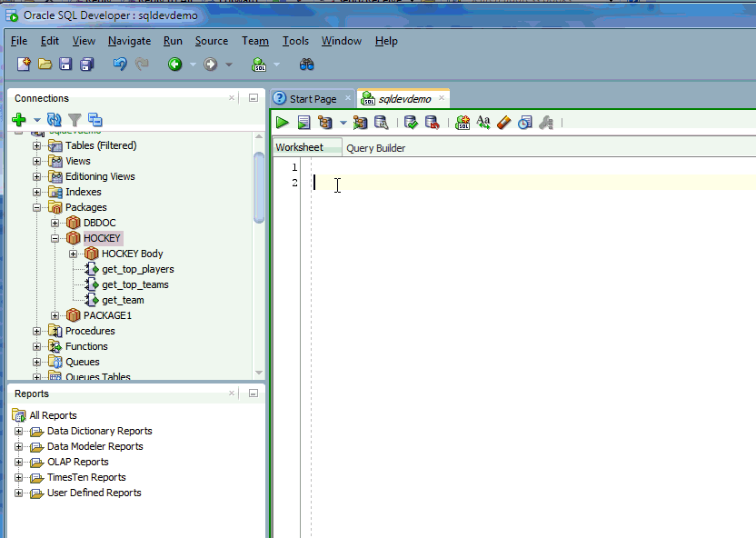The image size is (756, 538).
Task: Select the get_top_teams procedure
Action: click(135, 284)
